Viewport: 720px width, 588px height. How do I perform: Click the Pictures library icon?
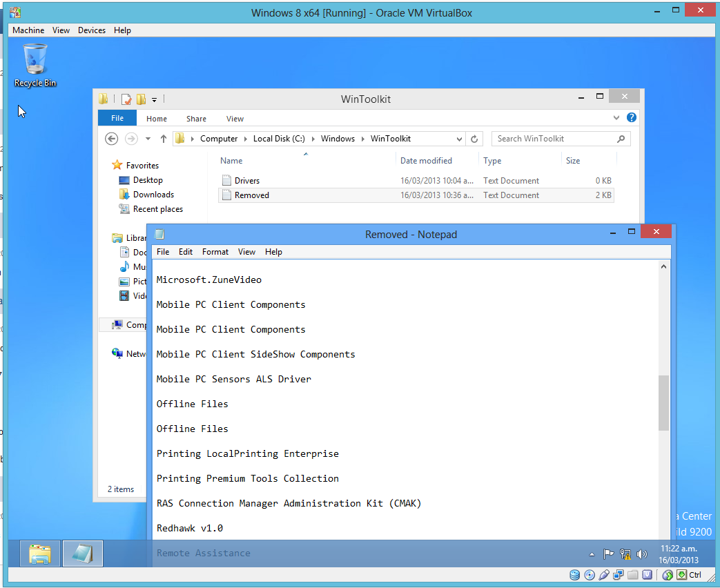(x=124, y=282)
